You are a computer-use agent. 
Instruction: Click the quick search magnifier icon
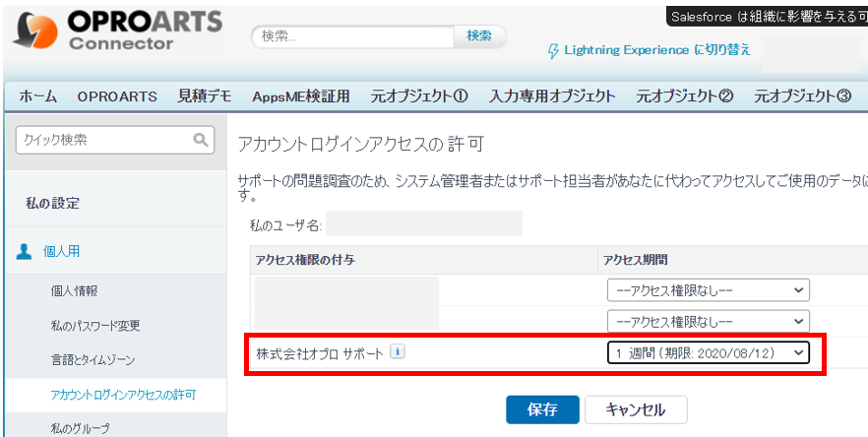pos(201,140)
